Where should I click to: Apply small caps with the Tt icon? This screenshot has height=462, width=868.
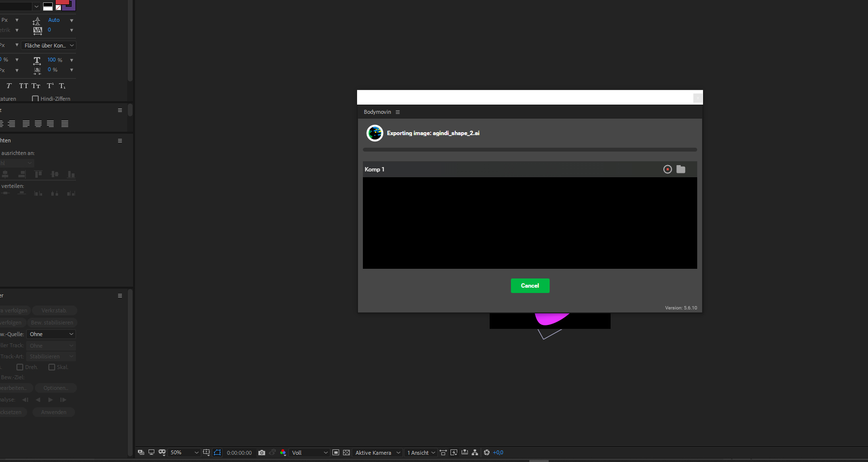[x=36, y=86]
